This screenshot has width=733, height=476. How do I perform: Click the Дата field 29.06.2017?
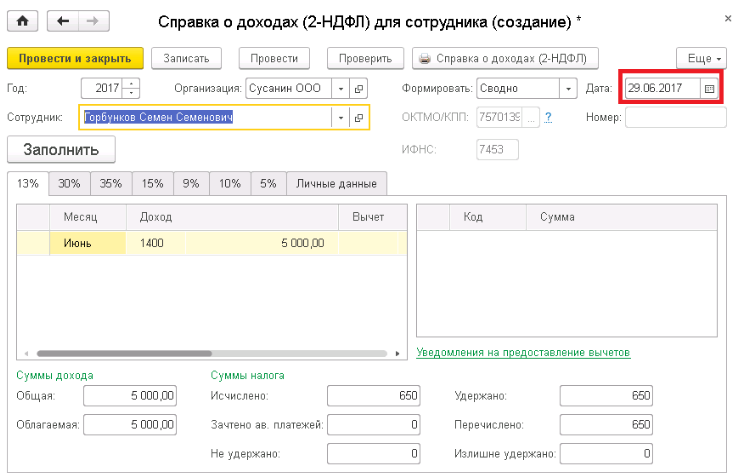663,88
